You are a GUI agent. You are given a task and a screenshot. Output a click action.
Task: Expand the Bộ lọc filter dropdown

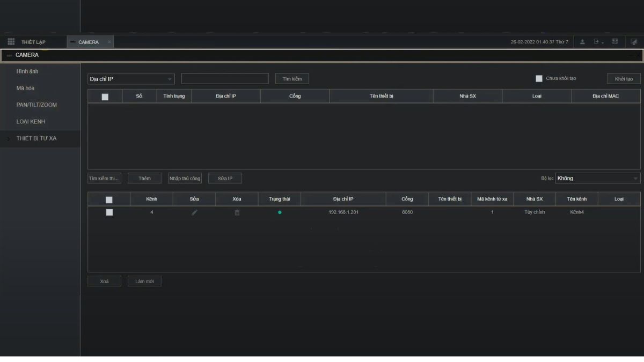(x=597, y=179)
